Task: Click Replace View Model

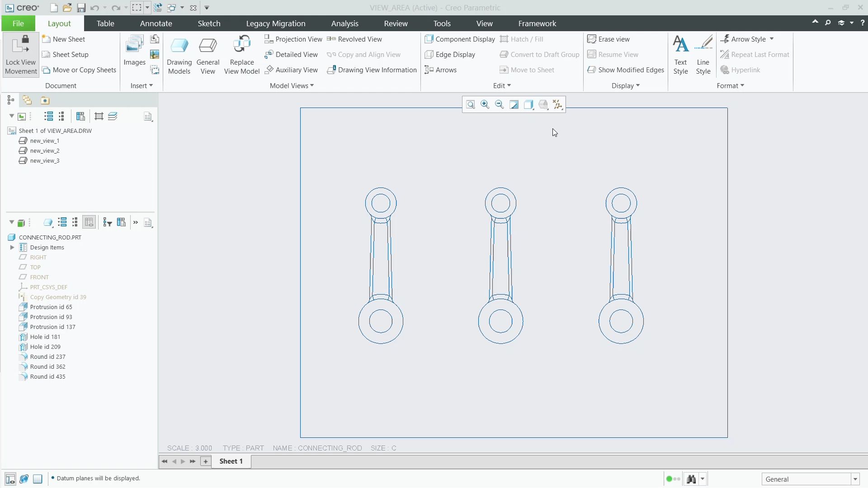Action: coord(242,55)
